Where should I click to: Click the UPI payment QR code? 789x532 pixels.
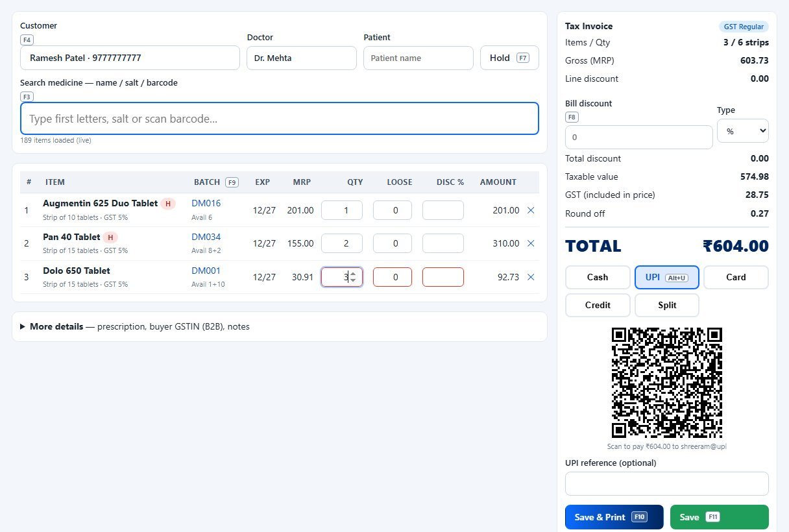pos(667,382)
